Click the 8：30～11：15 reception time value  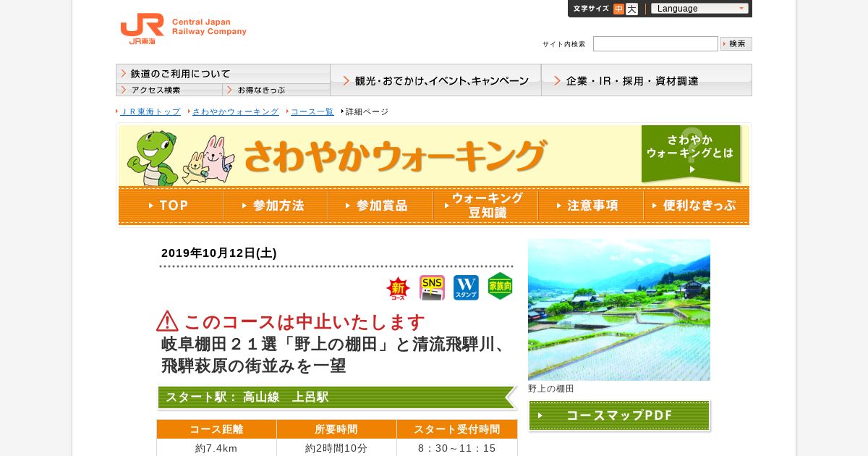click(x=457, y=448)
